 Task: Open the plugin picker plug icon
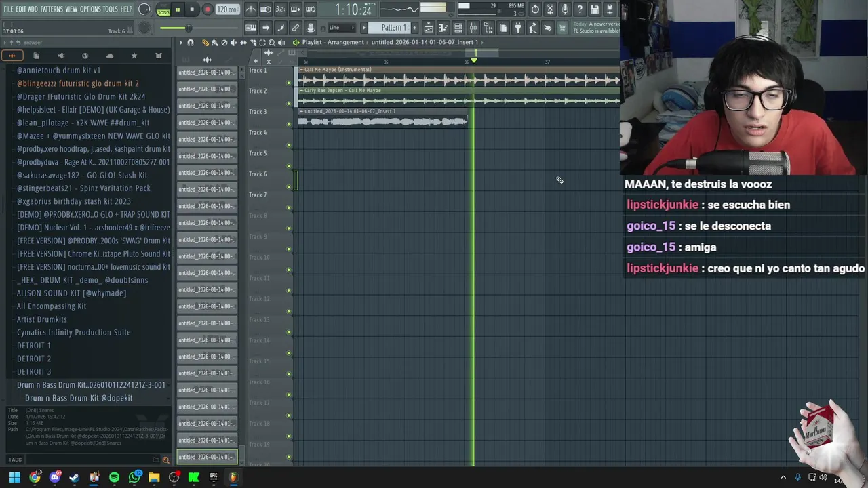pyautogui.click(x=518, y=28)
